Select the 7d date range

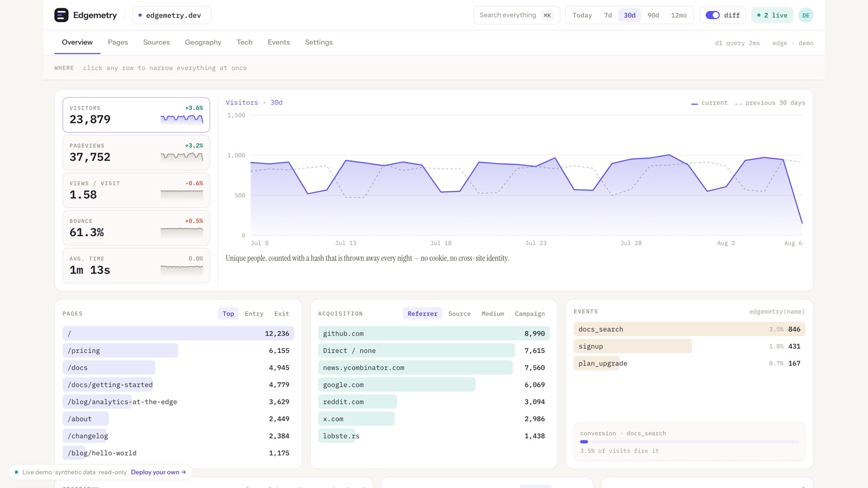[608, 15]
